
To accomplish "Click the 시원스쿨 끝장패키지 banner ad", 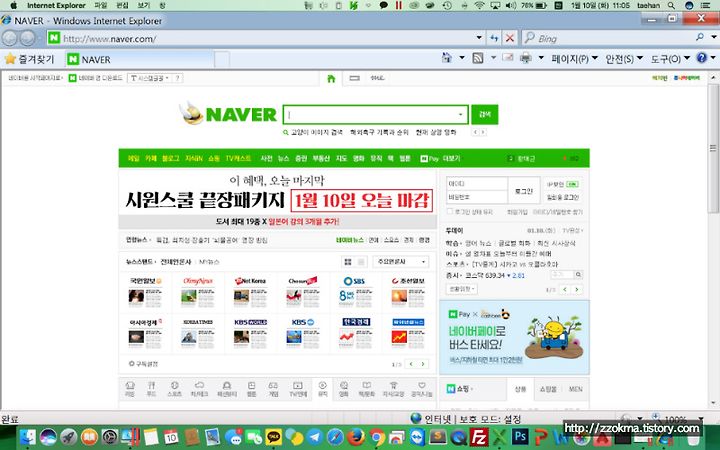I will (278, 199).
